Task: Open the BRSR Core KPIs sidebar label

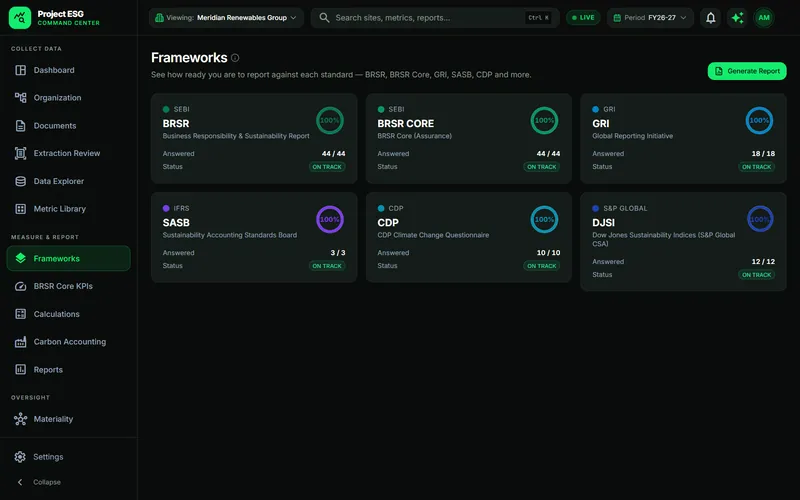Action: click(63, 286)
